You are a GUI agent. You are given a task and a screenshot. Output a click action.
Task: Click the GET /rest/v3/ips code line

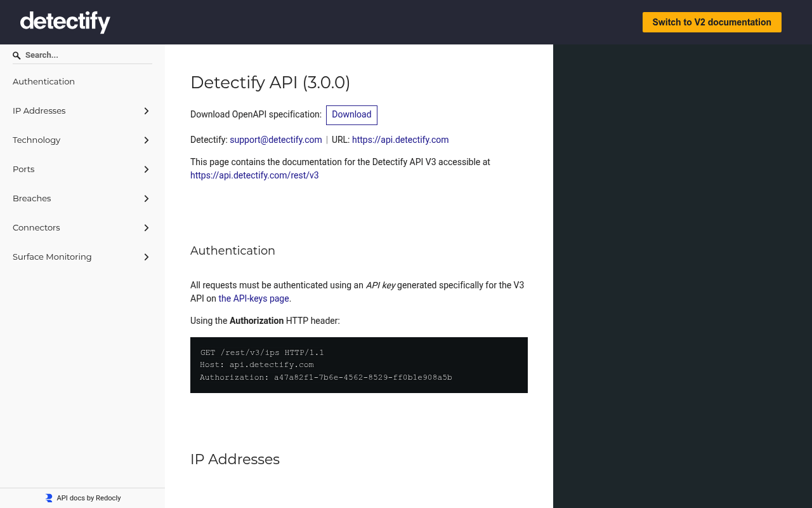point(262,352)
